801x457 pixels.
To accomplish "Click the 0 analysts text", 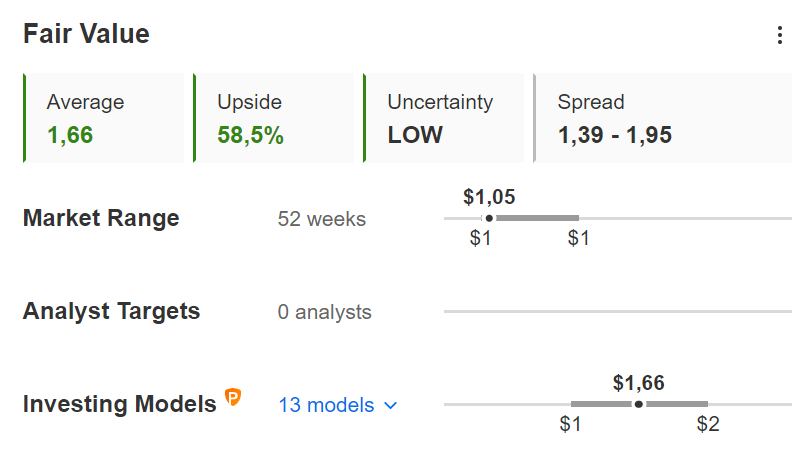I will coord(324,312).
